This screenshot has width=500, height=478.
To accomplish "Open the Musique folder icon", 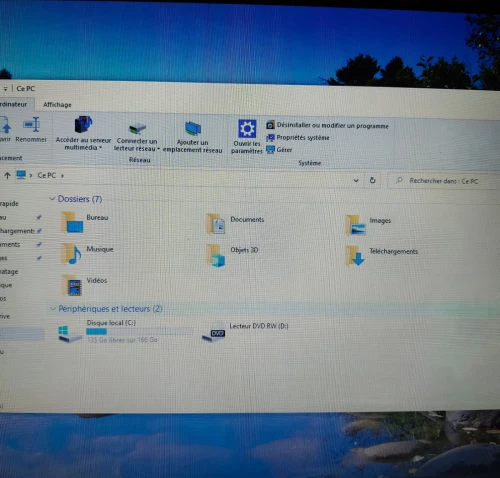I will (72, 254).
